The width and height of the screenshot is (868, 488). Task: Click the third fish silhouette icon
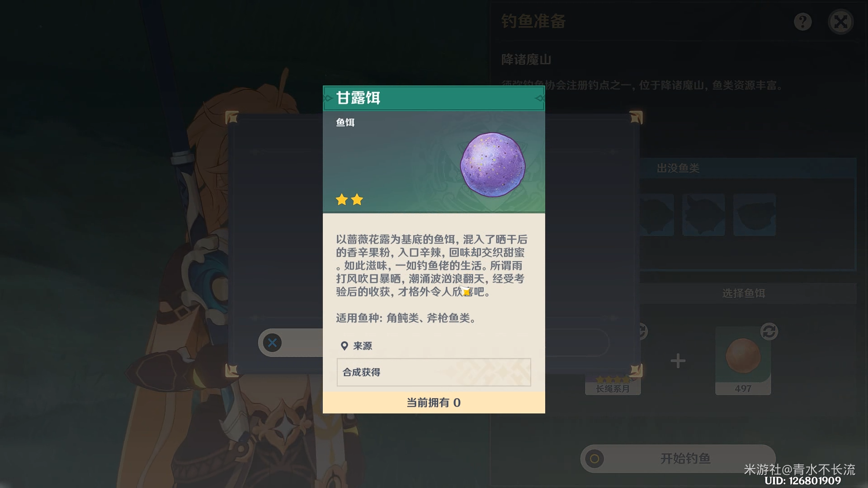[x=755, y=215]
